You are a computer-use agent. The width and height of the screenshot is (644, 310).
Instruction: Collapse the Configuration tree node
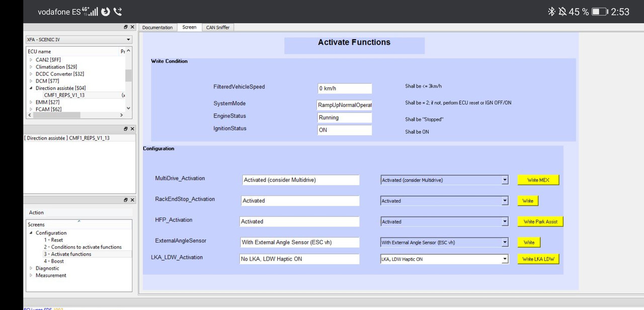pos(31,233)
